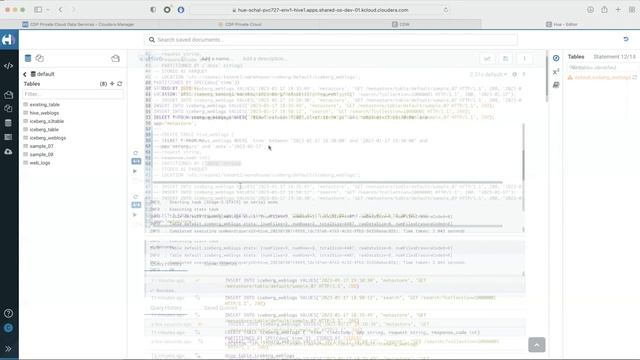Image resolution: width=640 pixels, height=360 pixels.
Task: Open table iceberg_table
Action: click(x=44, y=129)
